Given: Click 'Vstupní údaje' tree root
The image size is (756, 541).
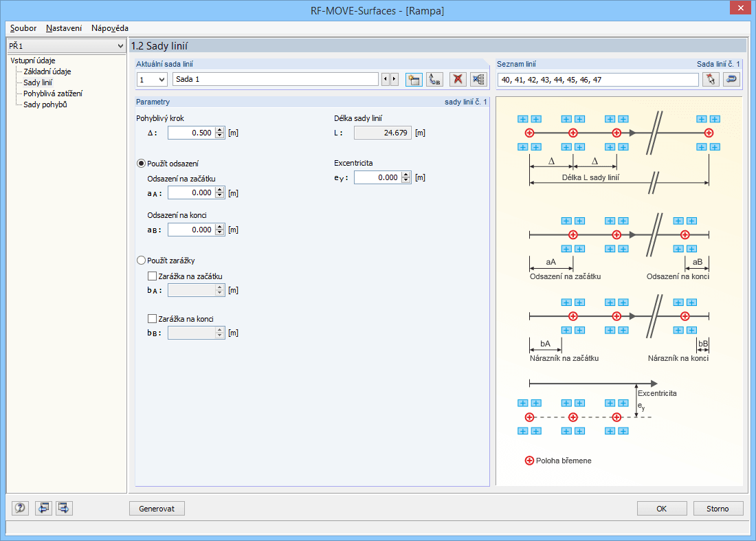Looking at the screenshot, I should pyautogui.click(x=33, y=60).
